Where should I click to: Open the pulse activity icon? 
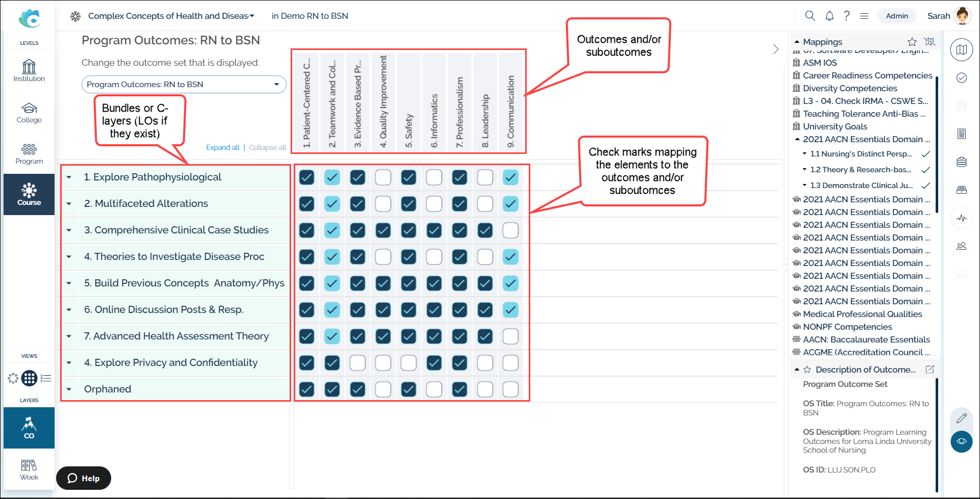[x=962, y=218]
